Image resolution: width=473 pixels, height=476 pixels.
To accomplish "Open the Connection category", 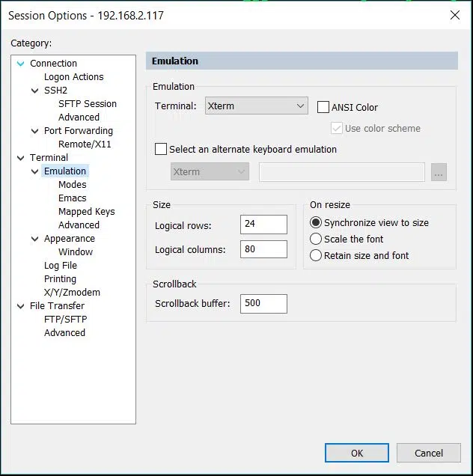I will pyautogui.click(x=53, y=64).
